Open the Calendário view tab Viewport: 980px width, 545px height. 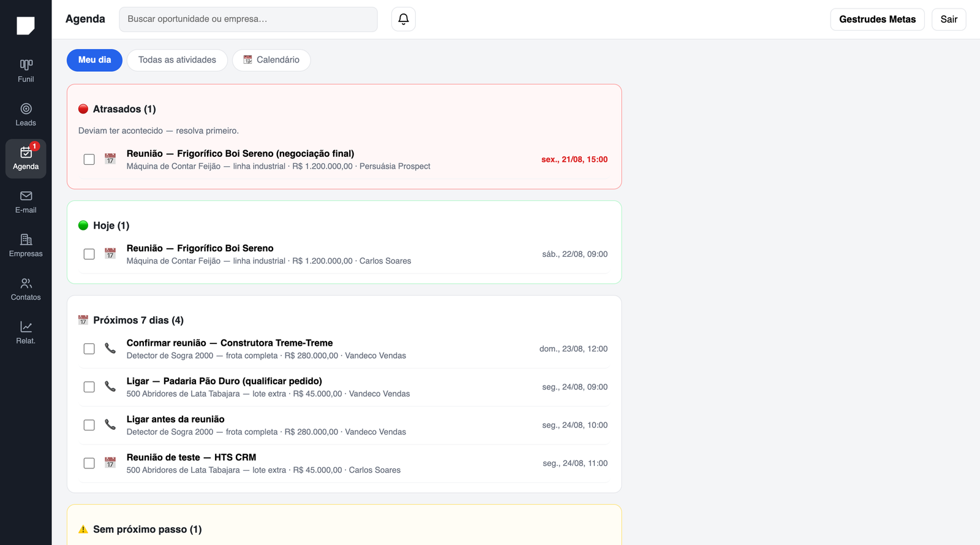(271, 60)
